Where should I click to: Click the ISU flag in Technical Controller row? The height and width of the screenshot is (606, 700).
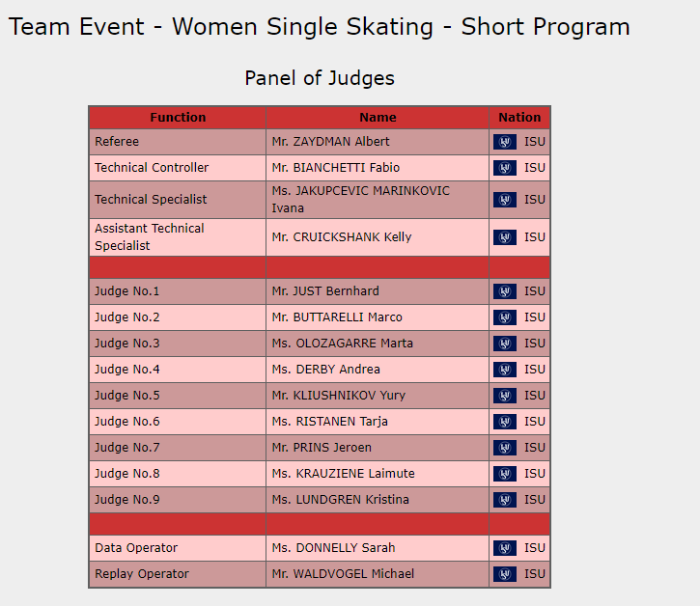click(505, 168)
